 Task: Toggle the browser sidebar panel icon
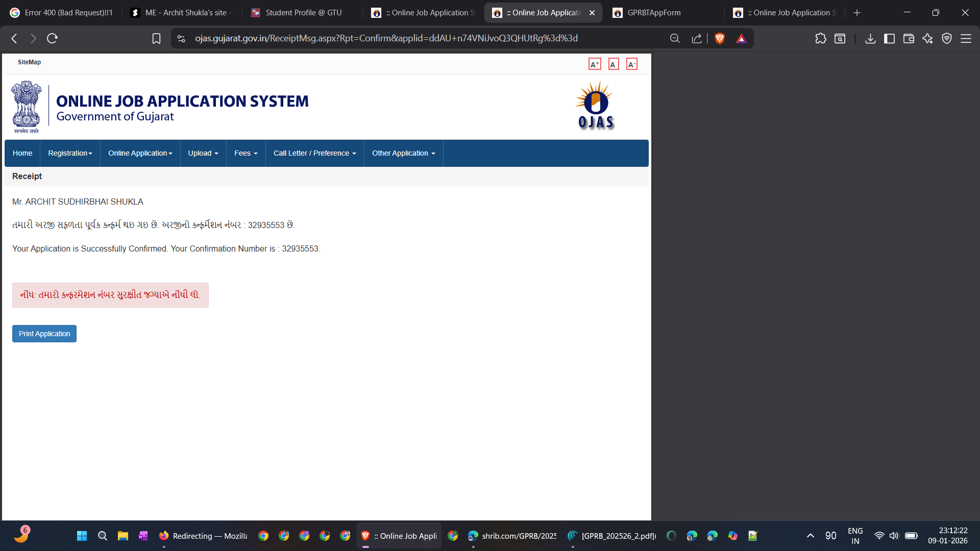[889, 38]
